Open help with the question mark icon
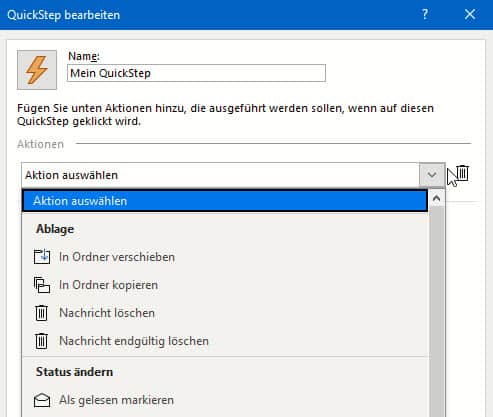The image size is (493, 417). [x=425, y=14]
